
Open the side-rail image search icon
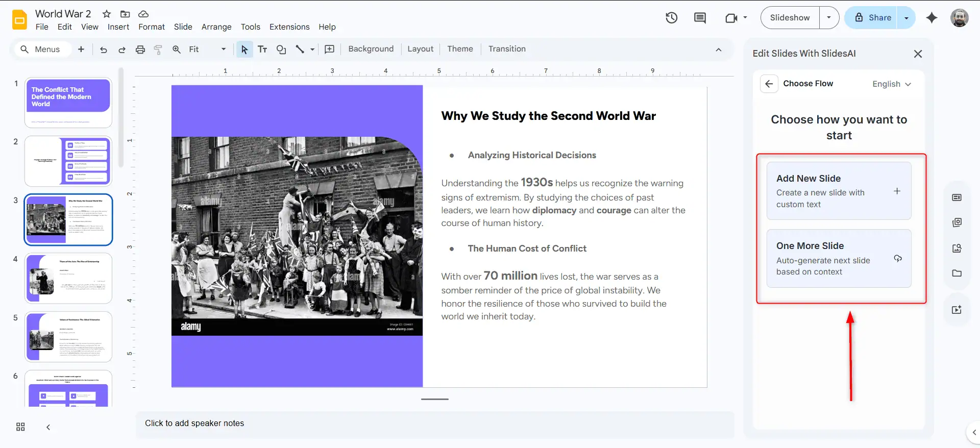[x=957, y=248]
